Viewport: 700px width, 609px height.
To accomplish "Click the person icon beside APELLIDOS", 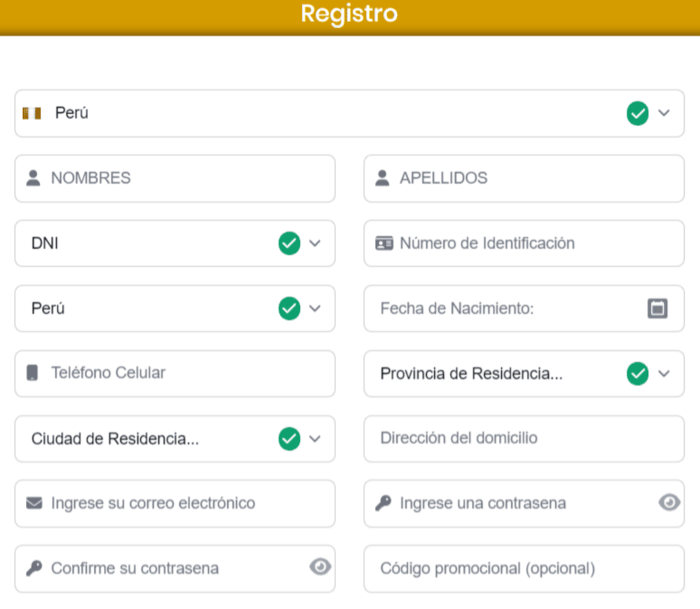I will (382, 178).
